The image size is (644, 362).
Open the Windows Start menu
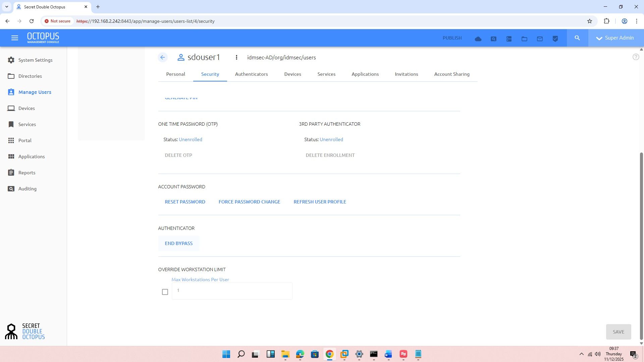[226, 354]
